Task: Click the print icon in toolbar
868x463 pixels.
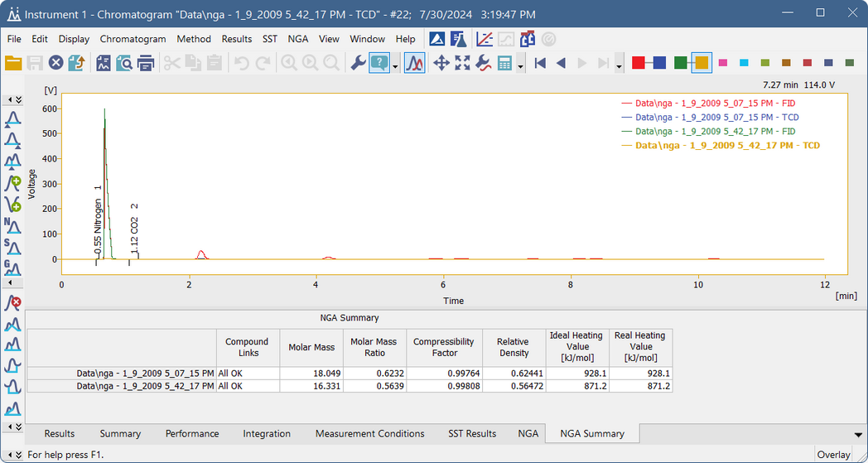Action: (x=147, y=63)
